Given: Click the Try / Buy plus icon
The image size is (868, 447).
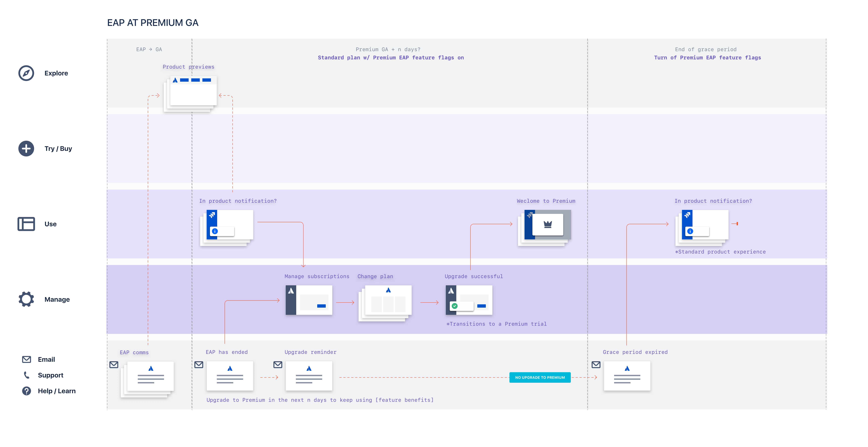Looking at the screenshot, I should click(x=26, y=149).
